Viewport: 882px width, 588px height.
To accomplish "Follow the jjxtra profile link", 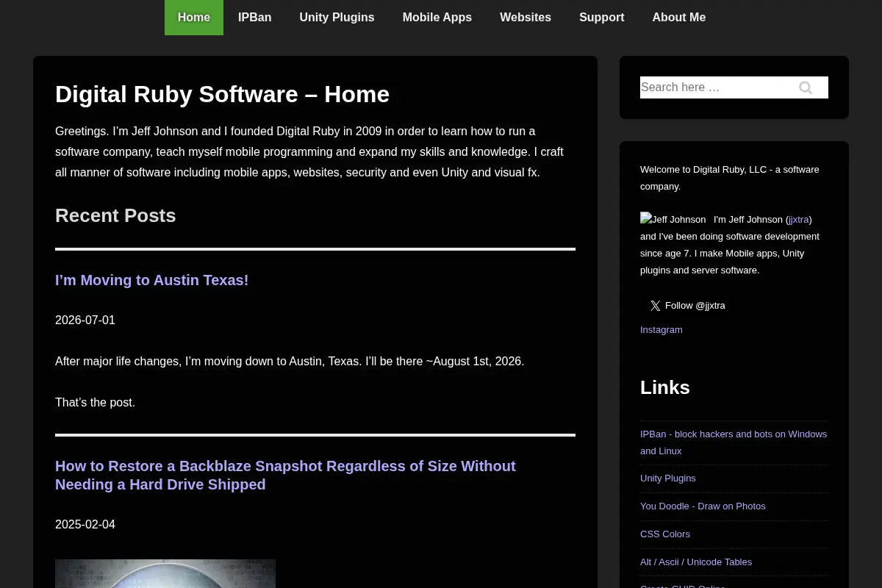I will click(x=798, y=220).
